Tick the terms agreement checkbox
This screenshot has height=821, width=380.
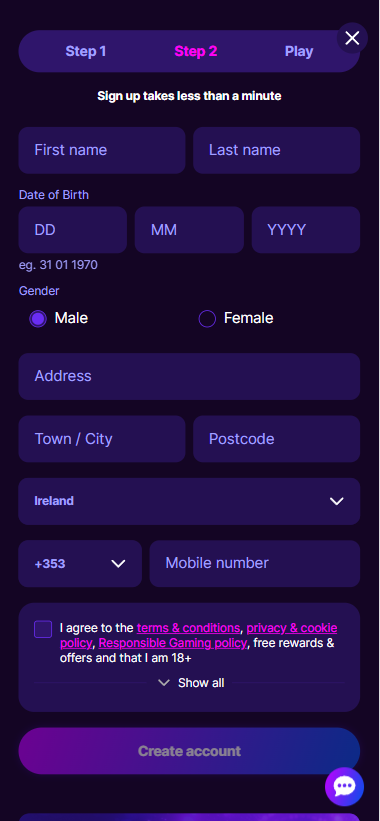click(43, 629)
